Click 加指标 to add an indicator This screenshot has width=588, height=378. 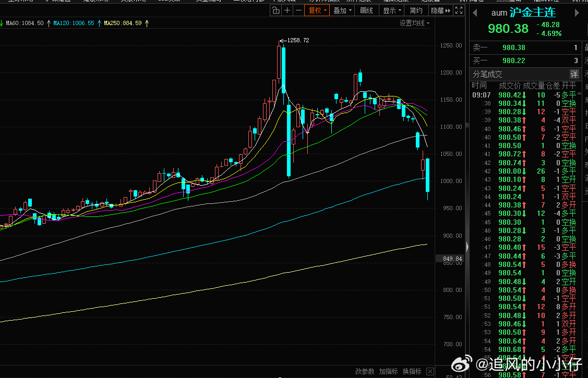[388, 371]
